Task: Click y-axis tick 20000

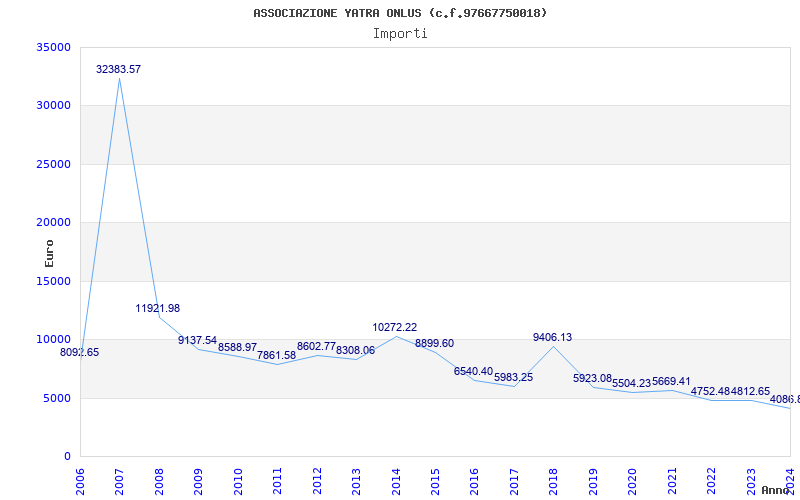Action: coord(53,222)
